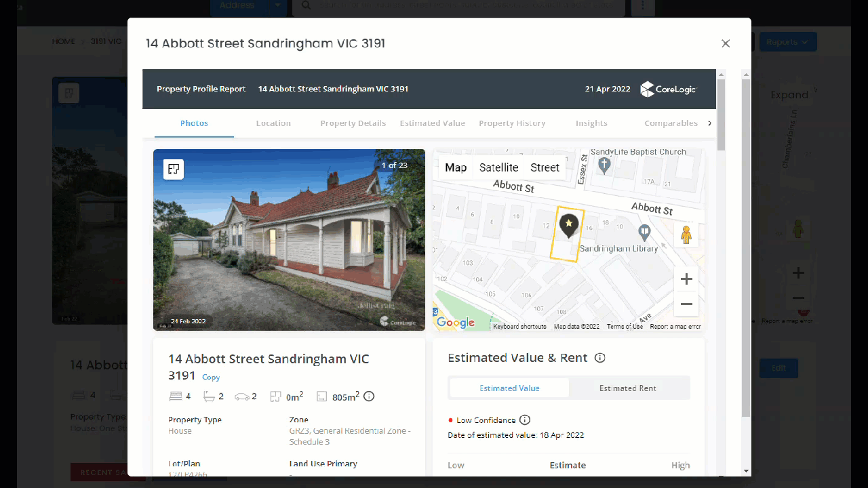868x488 pixels.
Task: Open map Terms of Use link
Action: pos(625,327)
